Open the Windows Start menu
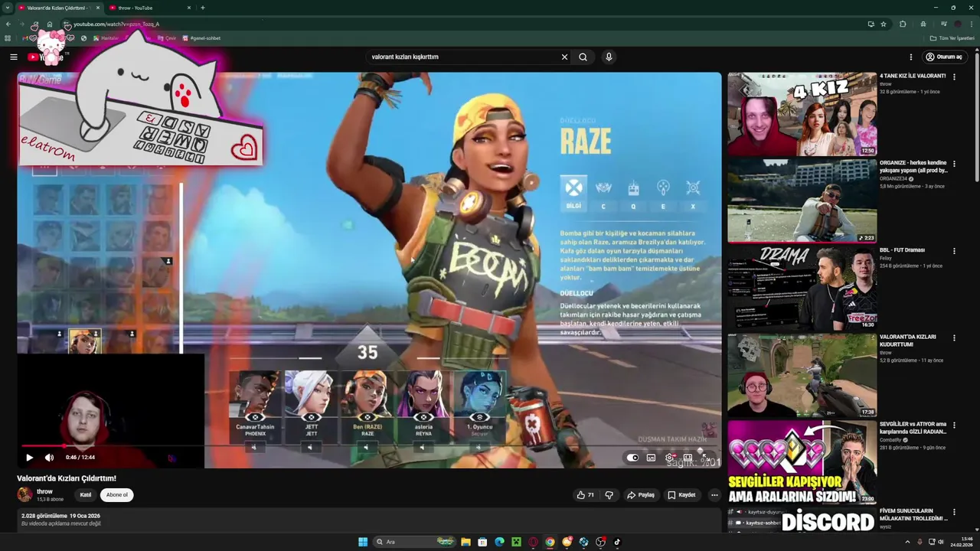Viewport: 980px width, 551px height. coord(363,542)
